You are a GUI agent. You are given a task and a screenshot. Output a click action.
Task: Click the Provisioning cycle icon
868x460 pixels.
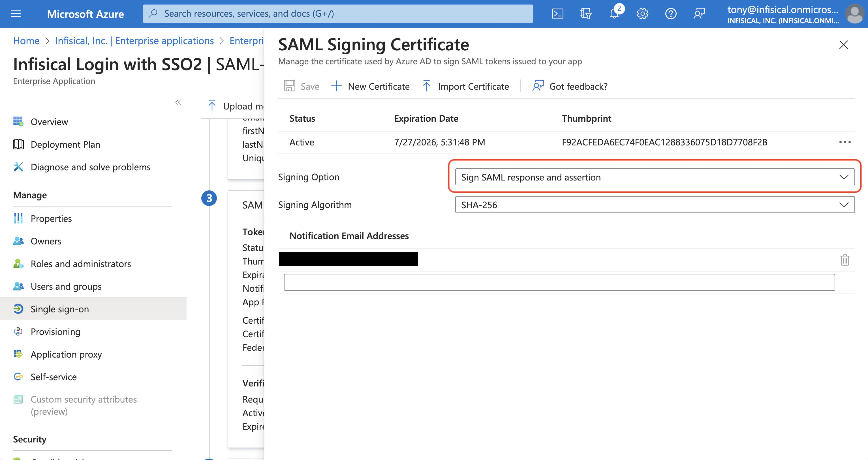point(18,331)
